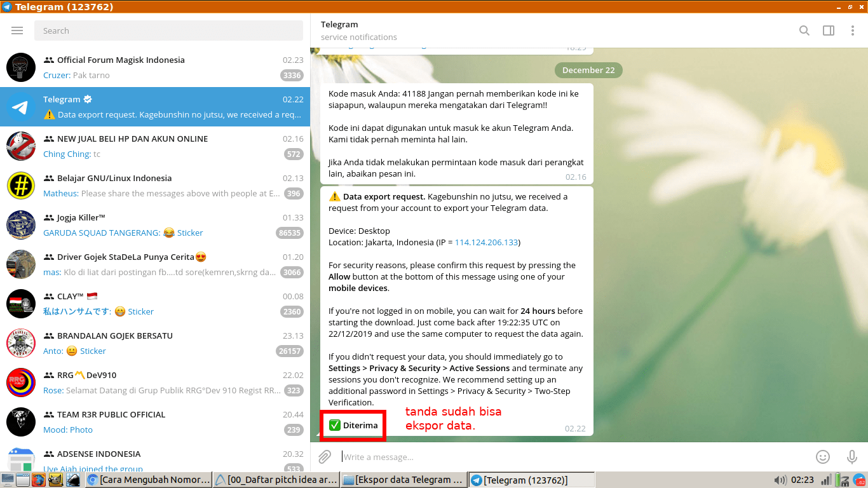Click the NEW JUAL BELI HP avatar

coord(21,146)
